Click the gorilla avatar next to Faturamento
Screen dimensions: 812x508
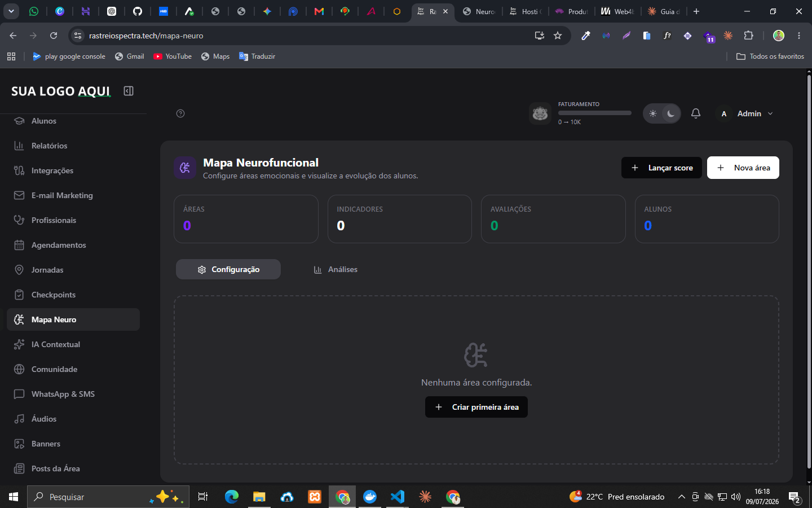tap(540, 113)
